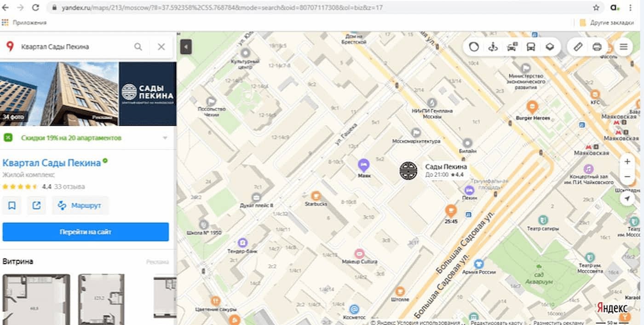Viewport: 644px width, 325px height.
Task: Select the Сады Пекина map marker
Action: tap(408, 170)
